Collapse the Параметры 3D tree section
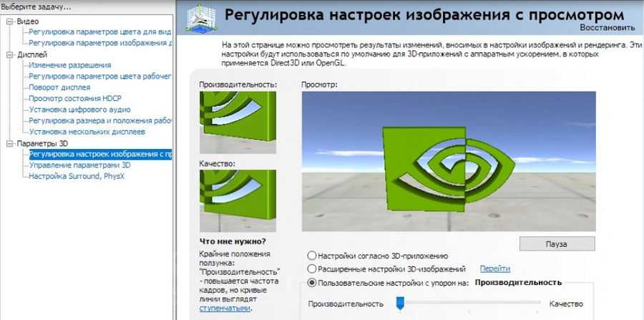644x320 pixels. [x=9, y=144]
